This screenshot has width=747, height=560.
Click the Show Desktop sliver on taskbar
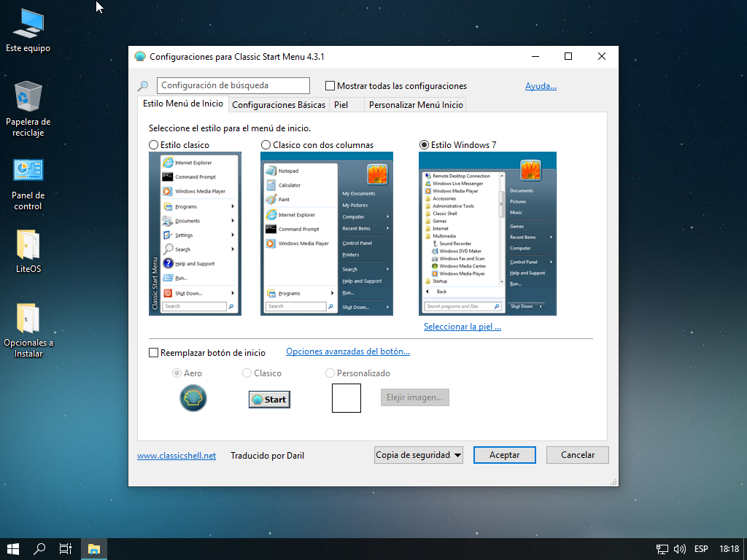click(745, 549)
